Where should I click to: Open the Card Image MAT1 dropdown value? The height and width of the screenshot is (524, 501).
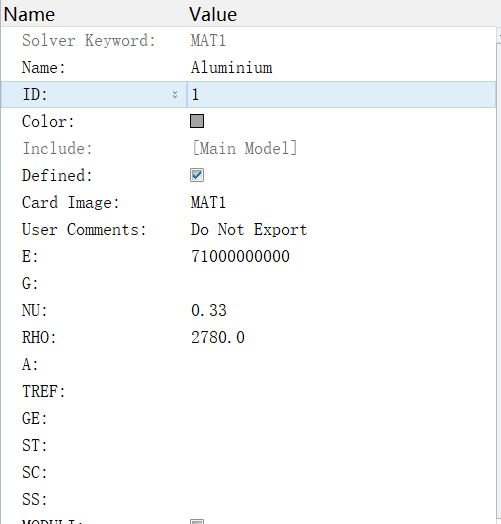coord(208,203)
